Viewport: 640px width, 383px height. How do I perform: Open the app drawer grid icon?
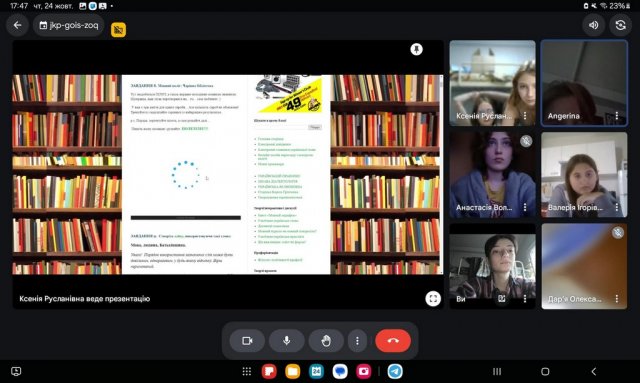tap(247, 371)
